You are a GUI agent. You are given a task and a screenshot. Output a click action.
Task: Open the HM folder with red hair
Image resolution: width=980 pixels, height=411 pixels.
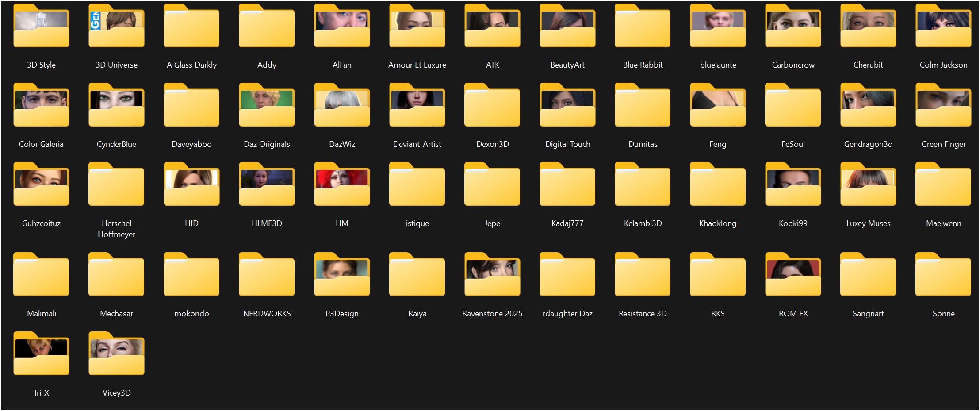point(342,184)
